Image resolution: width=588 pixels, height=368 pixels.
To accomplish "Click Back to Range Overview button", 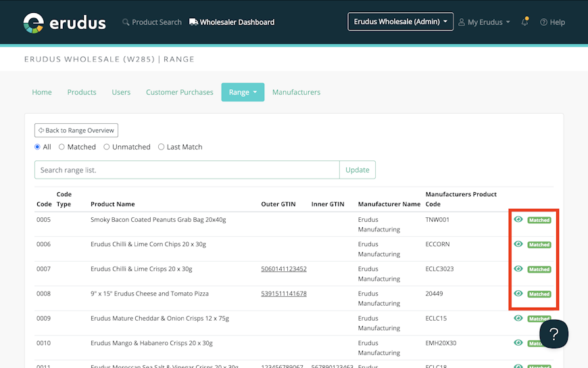I will coord(76,131).
